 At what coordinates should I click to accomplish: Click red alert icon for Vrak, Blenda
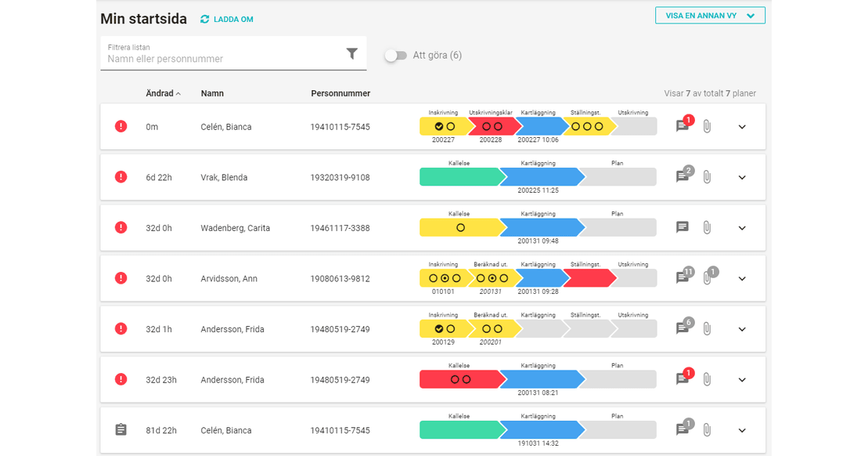pos(121,177)
